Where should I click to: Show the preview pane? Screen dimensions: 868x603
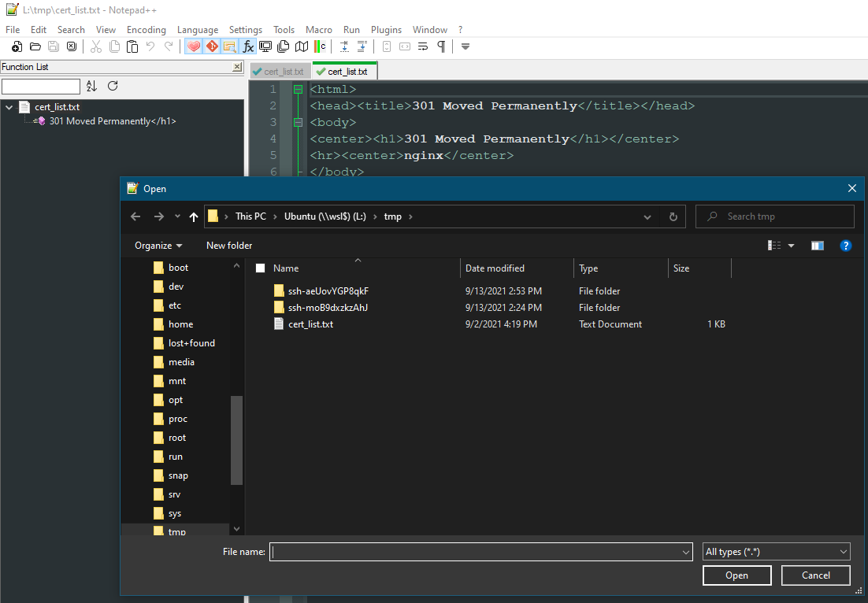click(x=817, y=246)
